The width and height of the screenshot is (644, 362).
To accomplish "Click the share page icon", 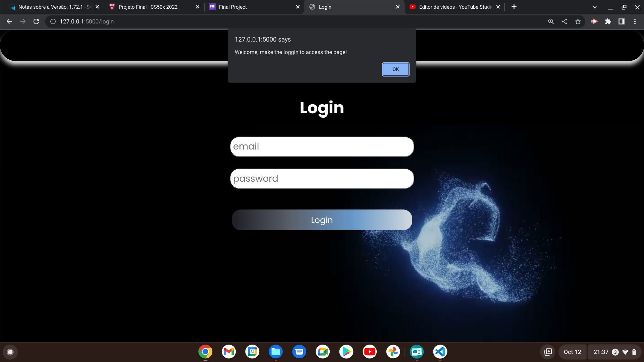I will pyautogui.click(x=565, y=21).
